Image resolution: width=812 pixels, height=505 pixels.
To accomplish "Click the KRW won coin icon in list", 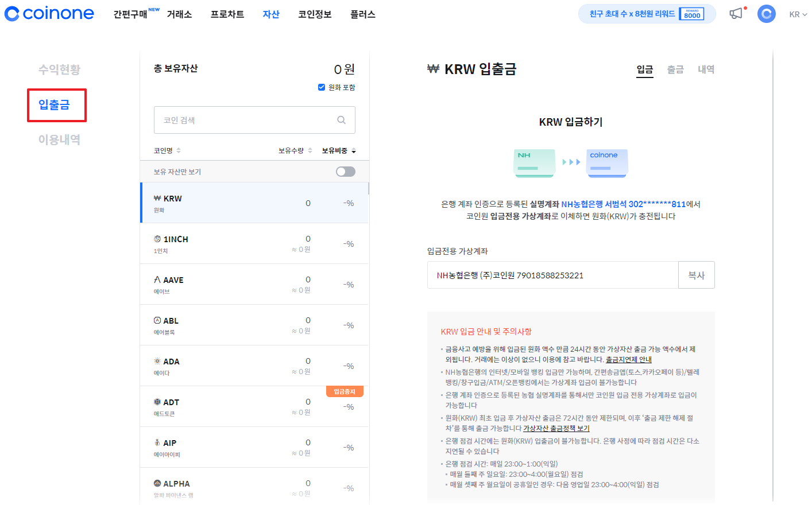I will pos(157,198).
